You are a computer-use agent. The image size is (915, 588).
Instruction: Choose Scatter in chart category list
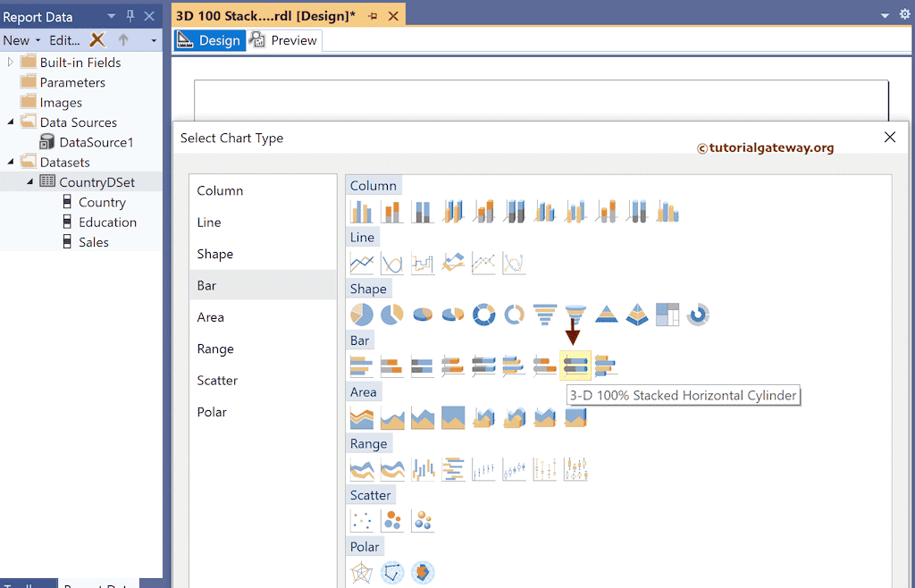click(x=263, y=381)
